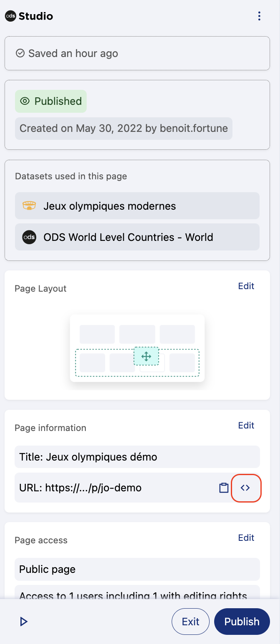280x644 pixels.
Task: Edit the Page access settings
Action: 246,538
